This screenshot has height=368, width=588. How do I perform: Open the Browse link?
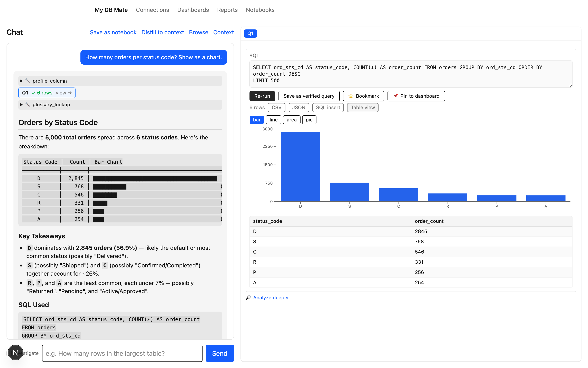(198, 32)
